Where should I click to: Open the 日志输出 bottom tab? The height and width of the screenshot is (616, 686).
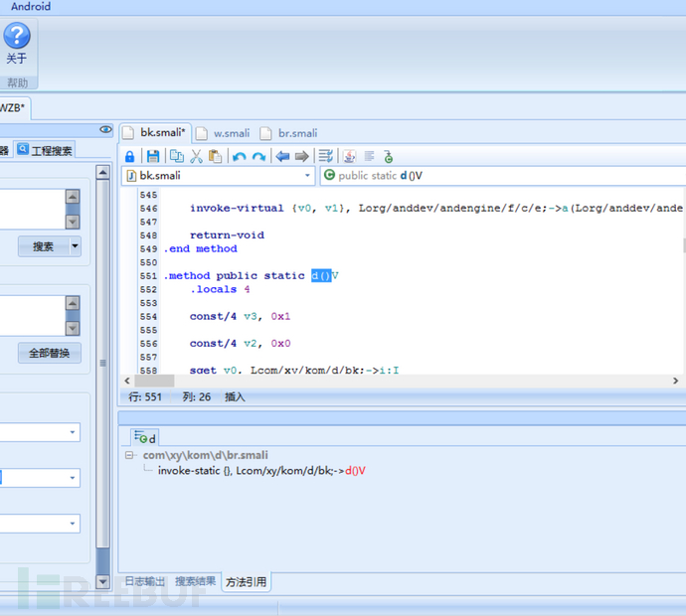(145, 581)
